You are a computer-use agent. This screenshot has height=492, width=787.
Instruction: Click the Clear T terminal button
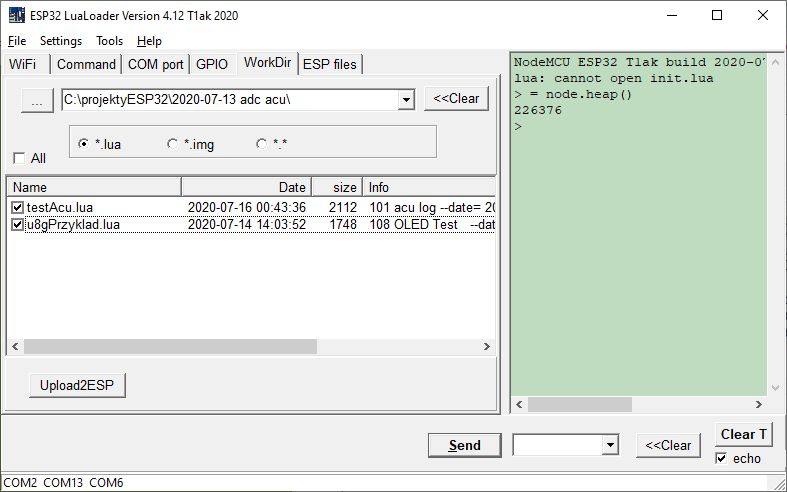click(743, 434)
